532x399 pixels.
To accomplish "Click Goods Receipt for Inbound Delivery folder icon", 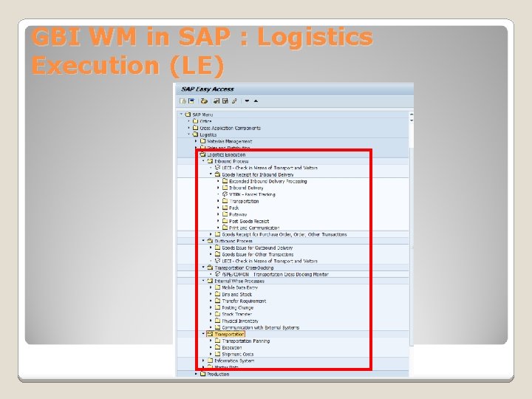I will (217, 174).
